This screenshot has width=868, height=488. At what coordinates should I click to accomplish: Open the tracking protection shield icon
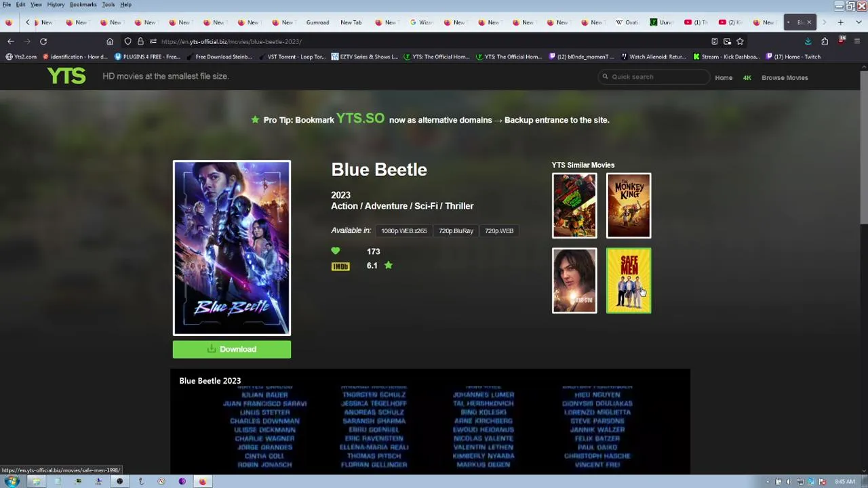click(x=127, y=41)
